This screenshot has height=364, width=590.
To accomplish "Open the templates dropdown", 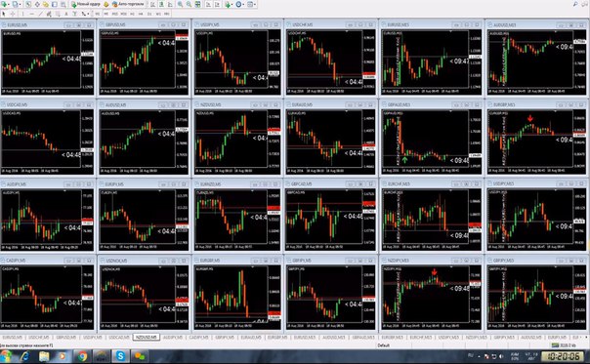I will (251, 5).
